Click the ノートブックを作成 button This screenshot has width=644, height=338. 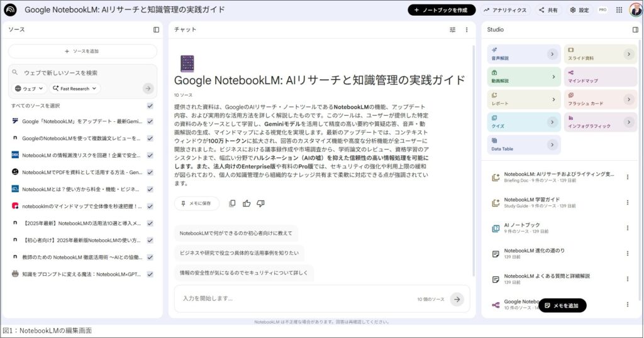(441, 10)
